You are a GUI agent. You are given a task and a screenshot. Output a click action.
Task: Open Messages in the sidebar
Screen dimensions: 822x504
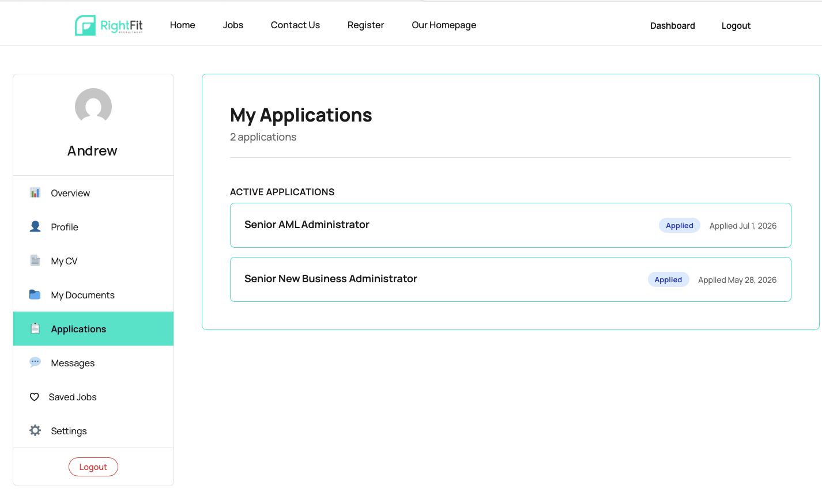[x=93, y=363]
